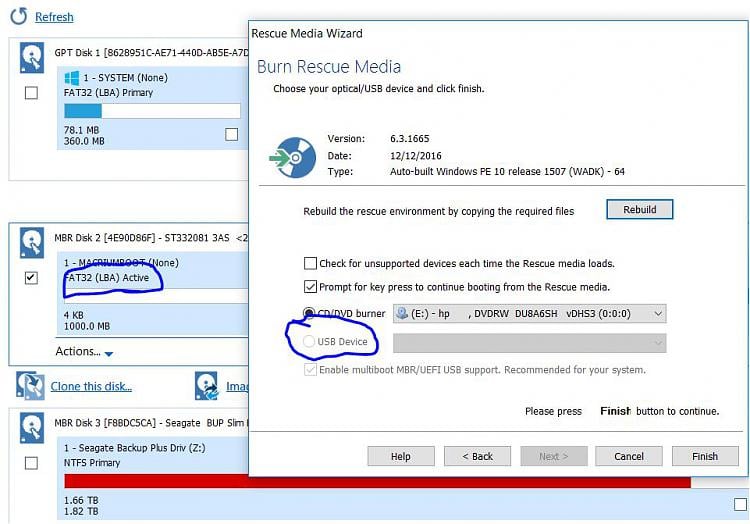Click the 1.82 TB size text

point(81,511)
